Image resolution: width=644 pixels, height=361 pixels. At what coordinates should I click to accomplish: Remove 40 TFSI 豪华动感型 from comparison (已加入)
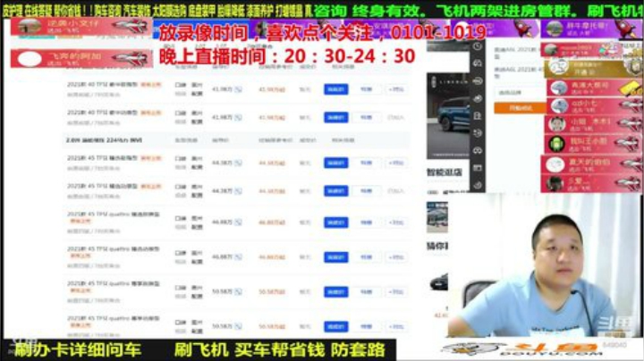point(396,117)
